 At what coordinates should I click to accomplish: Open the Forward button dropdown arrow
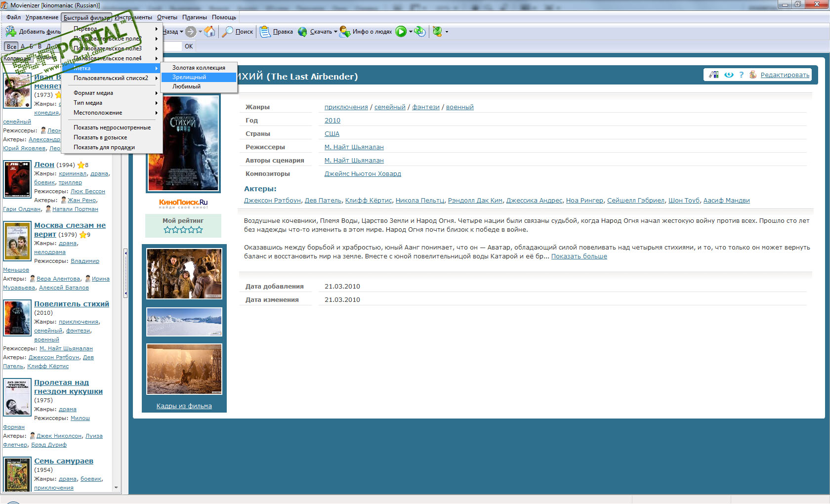click(200, 32)
